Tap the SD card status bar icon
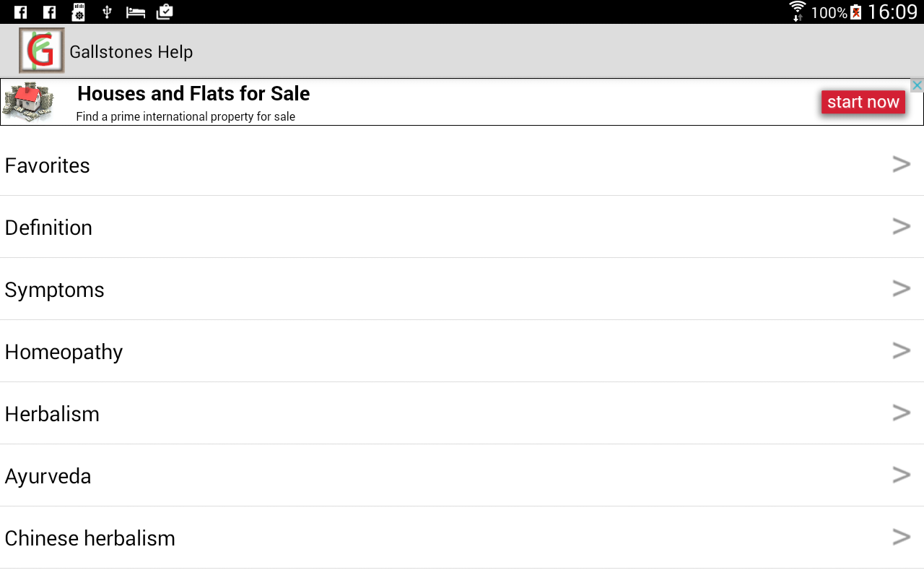Image resolution: width=924 pixels, height=578 pixels. pyautogui.click(x=79, y=12)
